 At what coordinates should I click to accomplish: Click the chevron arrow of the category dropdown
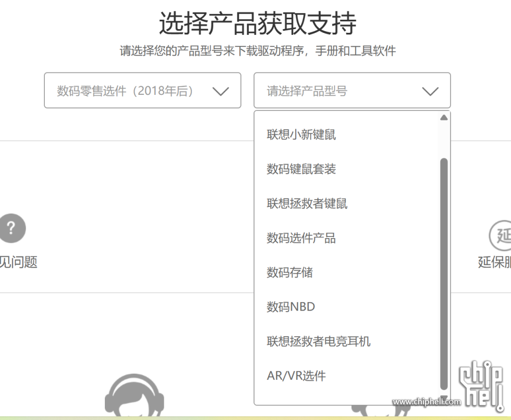coord(221,91)
